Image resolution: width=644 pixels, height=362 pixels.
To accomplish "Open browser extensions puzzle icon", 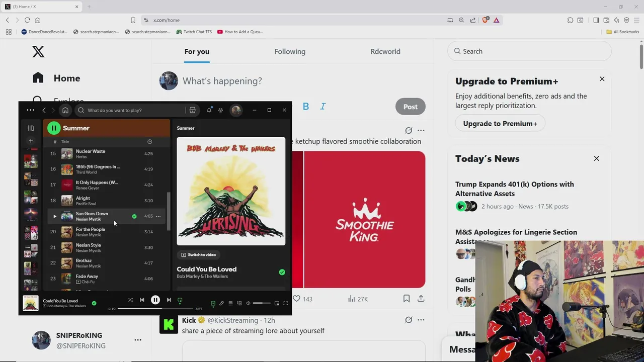I will [x=570, y=20].
